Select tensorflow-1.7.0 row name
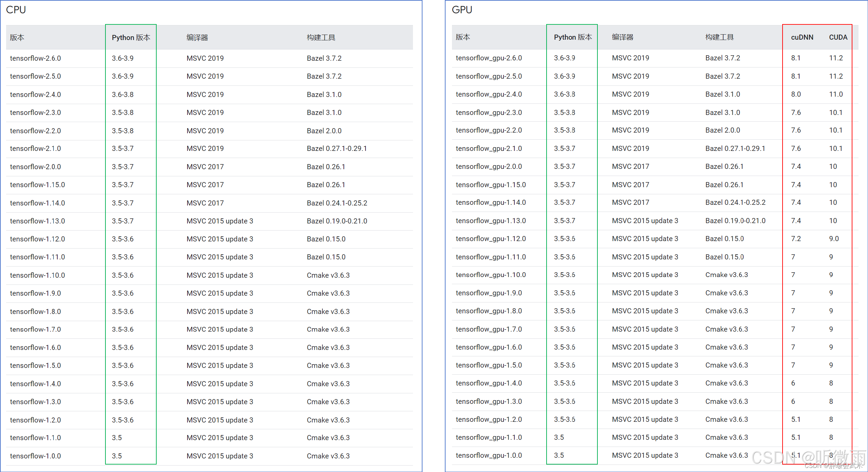The image size is (868, 472). [36, 330]
